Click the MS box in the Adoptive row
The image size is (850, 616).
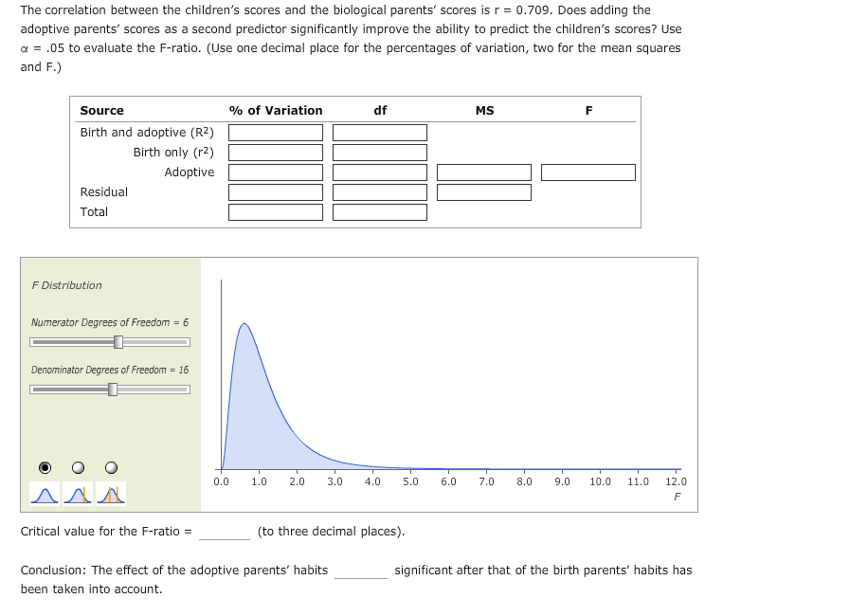point(484,172)
